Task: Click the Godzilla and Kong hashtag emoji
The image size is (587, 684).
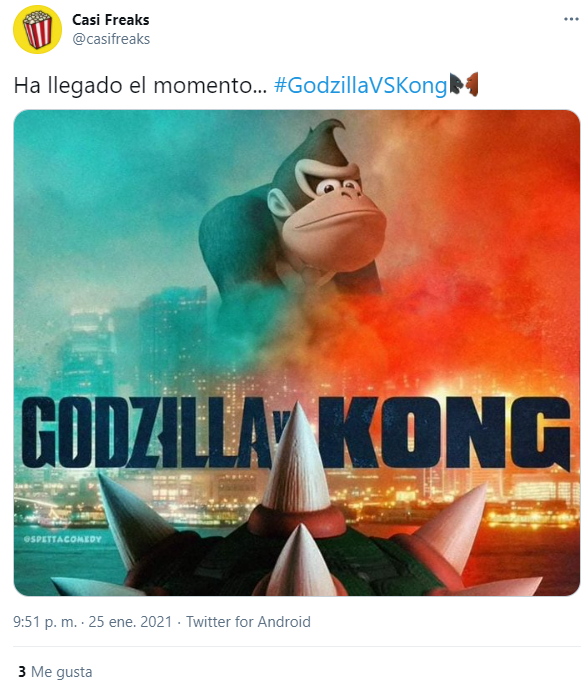Action: (464, 84)
